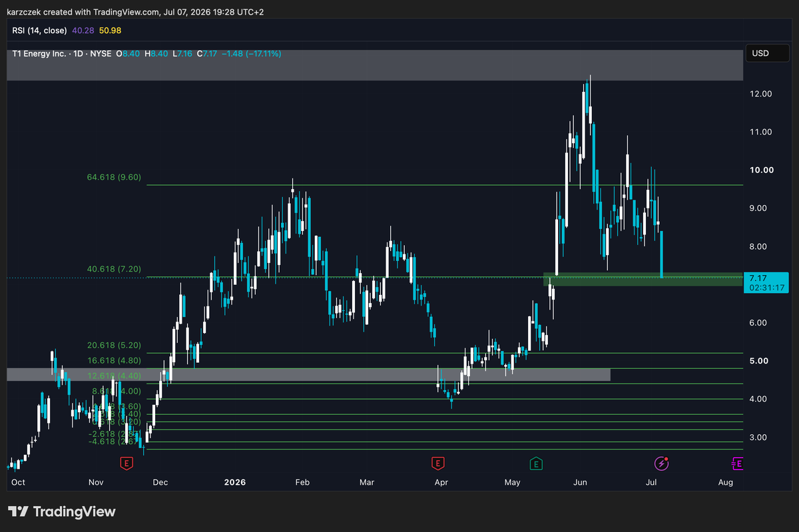Click the T1 Energy Inc. symbol title
The image size is (799, 532).
39,53
